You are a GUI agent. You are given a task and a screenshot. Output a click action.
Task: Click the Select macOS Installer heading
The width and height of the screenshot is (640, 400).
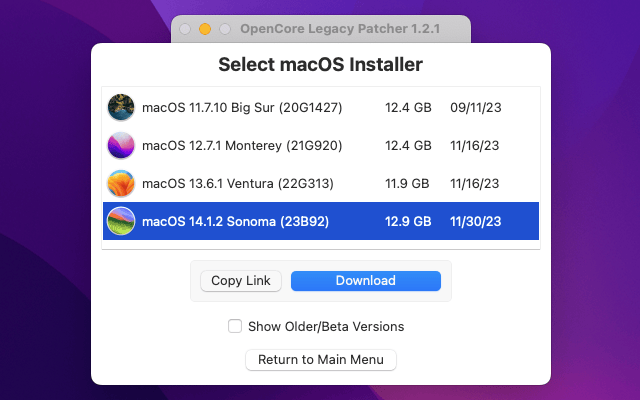(320, 65)
